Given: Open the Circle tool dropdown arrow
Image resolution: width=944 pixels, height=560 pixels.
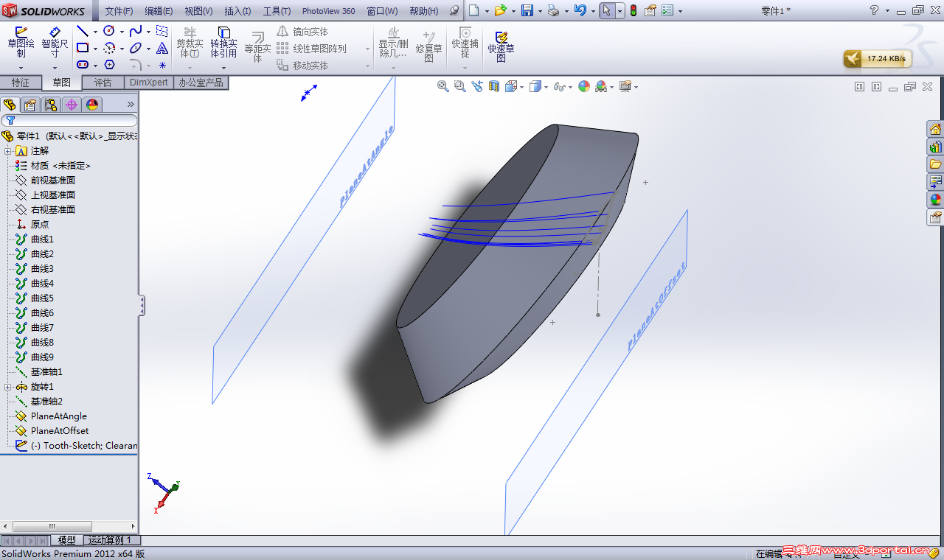Looking at the screenshot, I should [121, 32].
